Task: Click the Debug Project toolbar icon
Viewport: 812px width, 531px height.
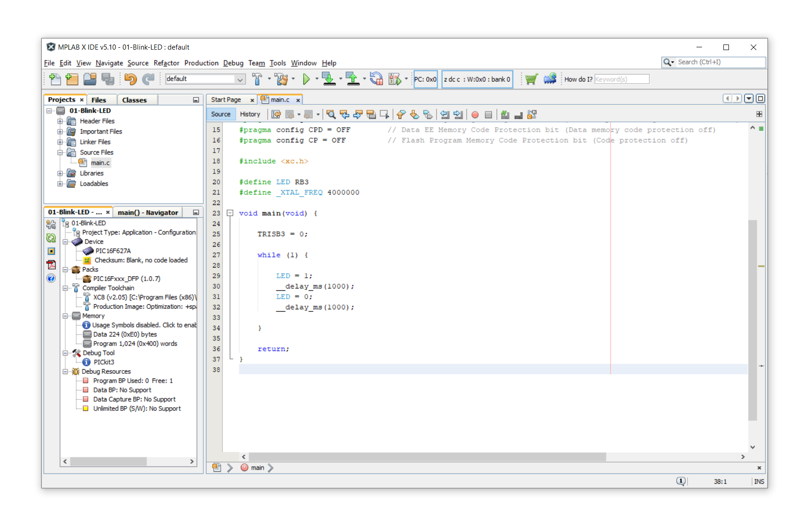Action: [394, 79]
